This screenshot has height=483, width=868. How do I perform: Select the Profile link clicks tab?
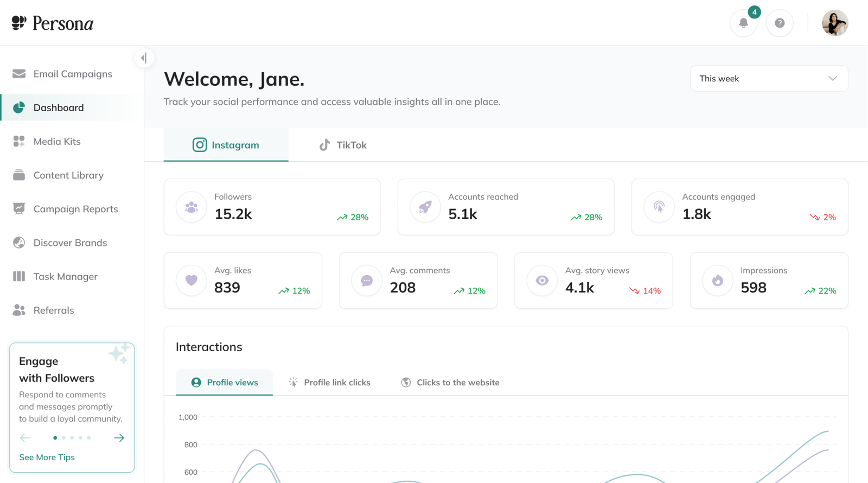[x=329, y=383]
